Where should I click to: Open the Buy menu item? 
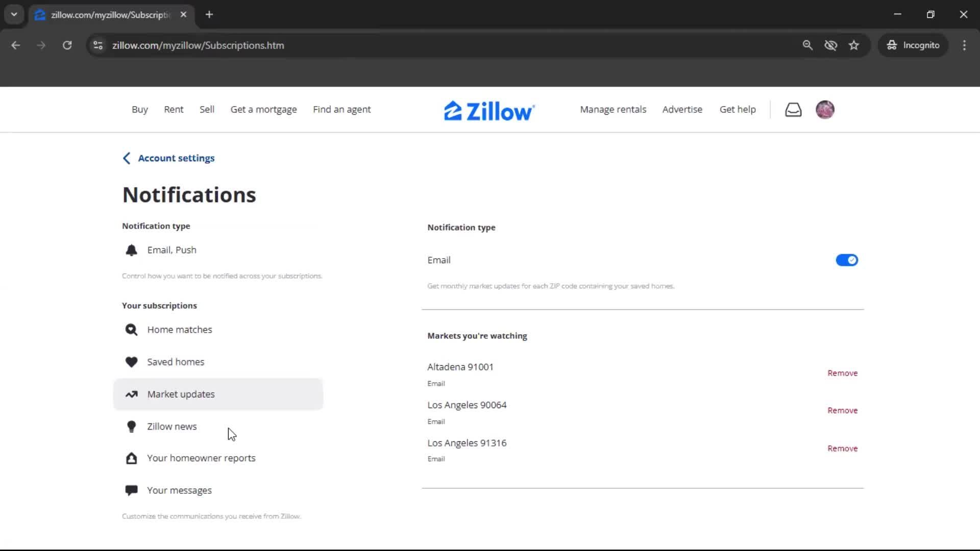click(x=139, y=110)
